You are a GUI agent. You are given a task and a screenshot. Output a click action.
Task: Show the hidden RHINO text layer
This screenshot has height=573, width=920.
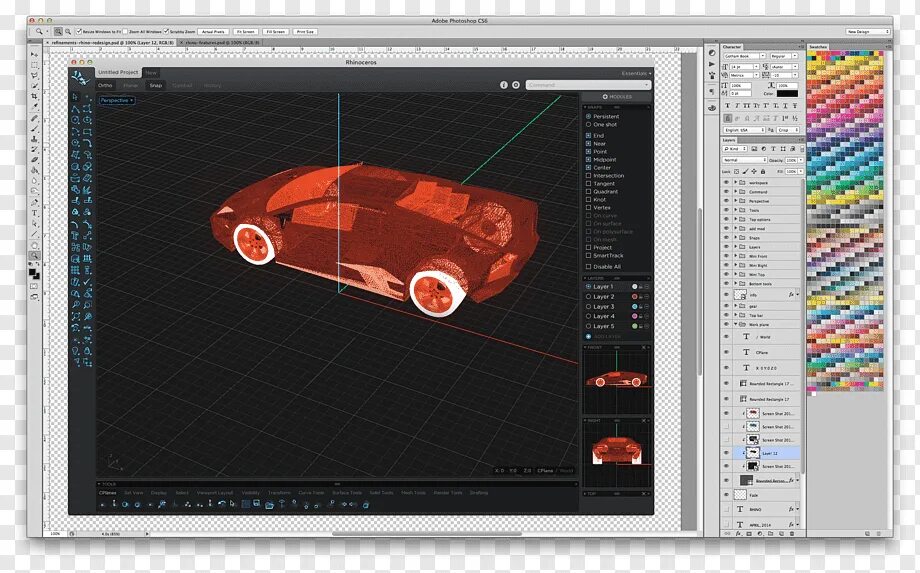[x=726, y=509]
